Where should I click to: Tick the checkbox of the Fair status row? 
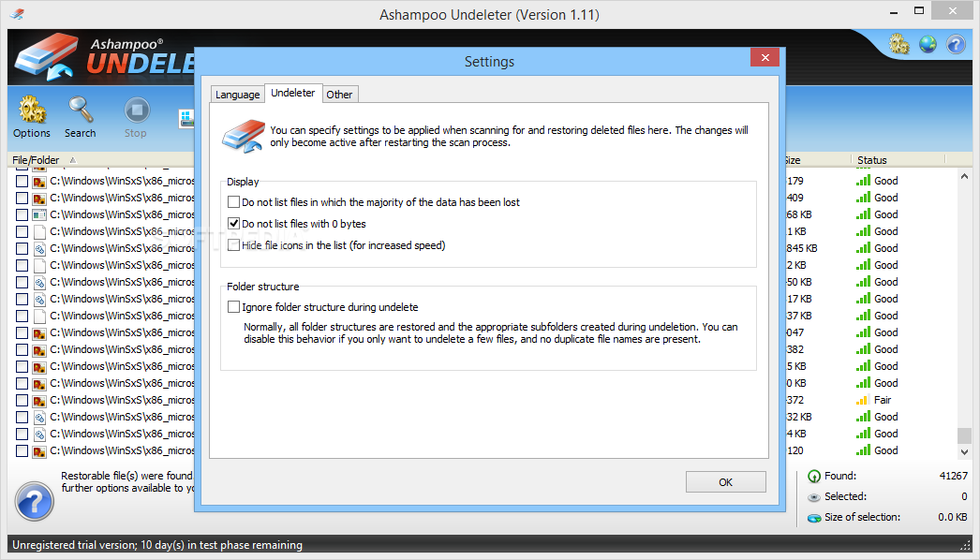[x=22, y=401]
